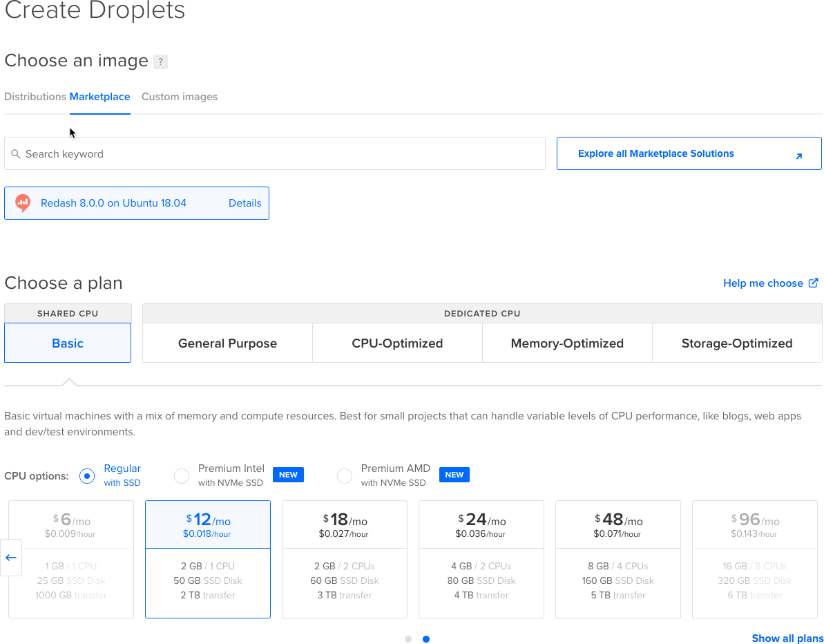The height and width of the screenshot is (644, 824).
Task: Switch to Distributions tab
Action: 35,97
